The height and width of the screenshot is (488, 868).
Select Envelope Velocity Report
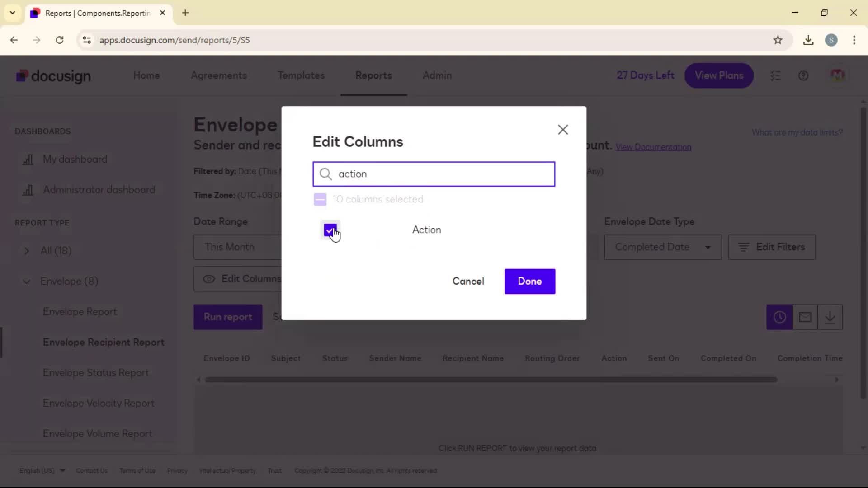pos(99,403)
